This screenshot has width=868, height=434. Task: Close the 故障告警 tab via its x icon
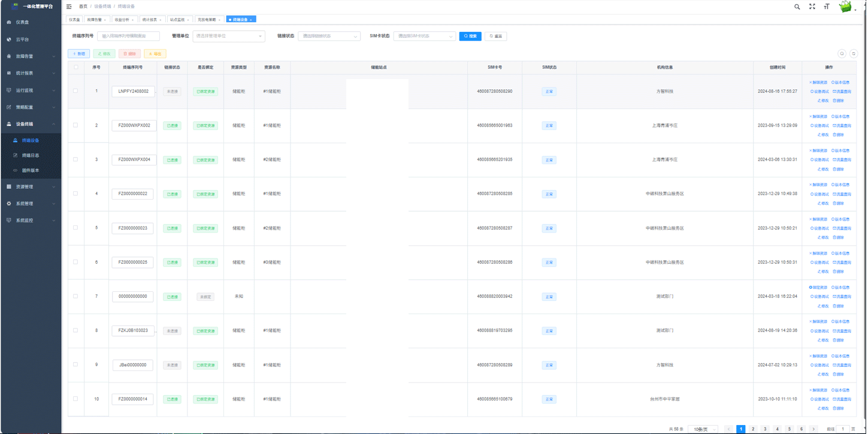pos(105,20)
